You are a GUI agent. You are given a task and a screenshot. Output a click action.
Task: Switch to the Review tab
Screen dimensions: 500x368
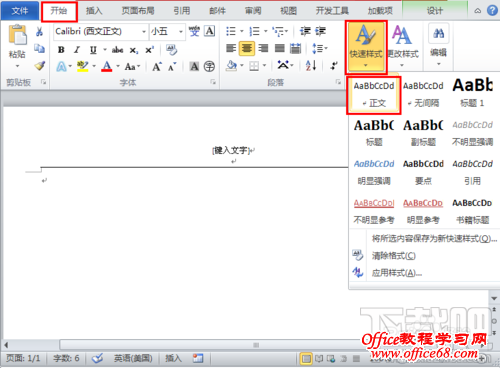(x=253, y=11)
